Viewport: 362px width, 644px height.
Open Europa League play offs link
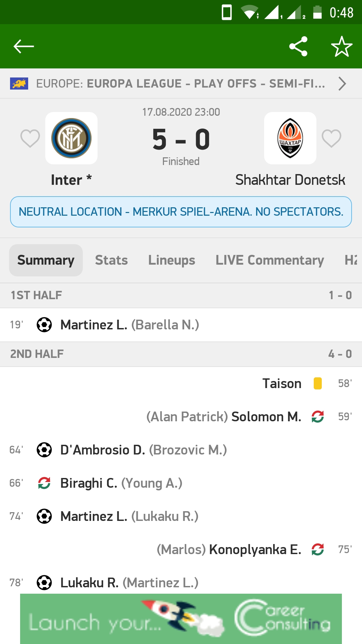(x=180, y=84)
